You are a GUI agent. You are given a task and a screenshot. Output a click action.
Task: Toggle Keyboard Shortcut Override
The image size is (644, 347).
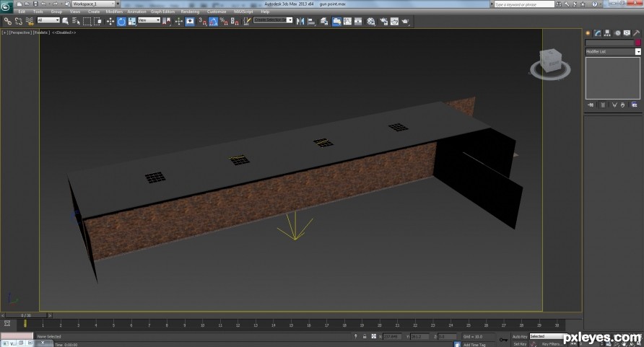click(190, 22)
